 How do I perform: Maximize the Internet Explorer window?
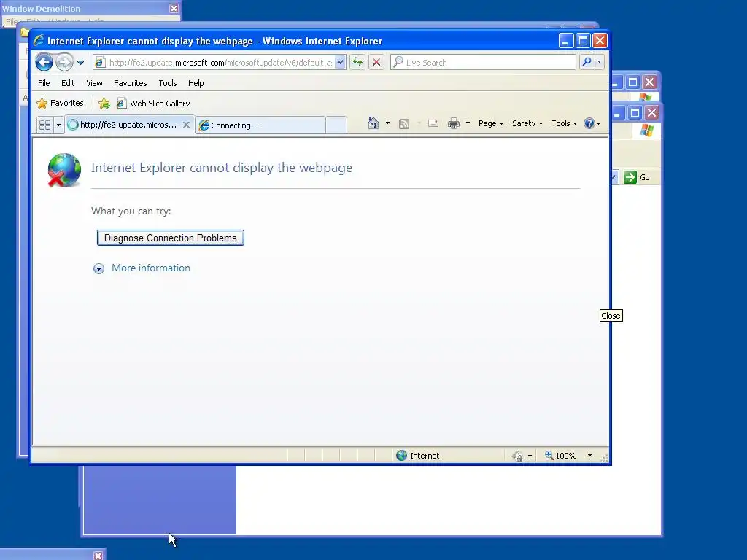pos(583,41)
